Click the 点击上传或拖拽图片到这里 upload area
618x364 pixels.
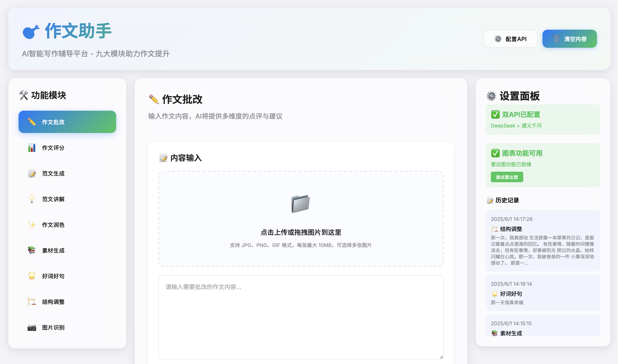tap(301, 219)
